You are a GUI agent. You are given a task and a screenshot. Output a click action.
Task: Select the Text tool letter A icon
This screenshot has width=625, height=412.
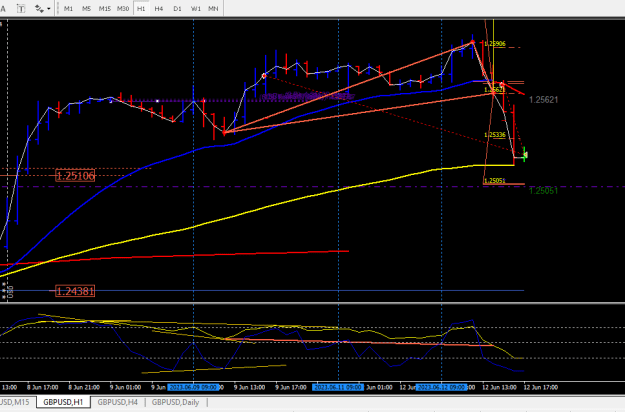[x=3, y=8]
